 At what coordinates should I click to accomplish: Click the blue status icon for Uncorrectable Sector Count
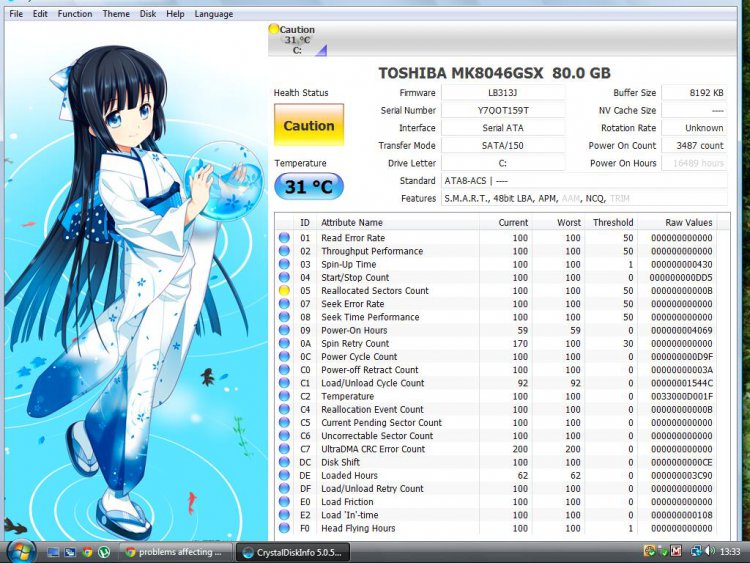[x=284, y=435]
